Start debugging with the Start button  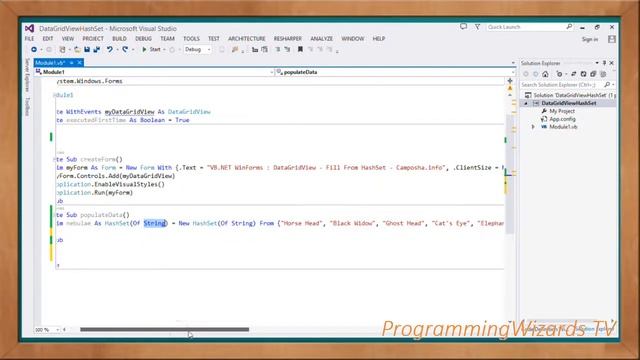point(151,49)
